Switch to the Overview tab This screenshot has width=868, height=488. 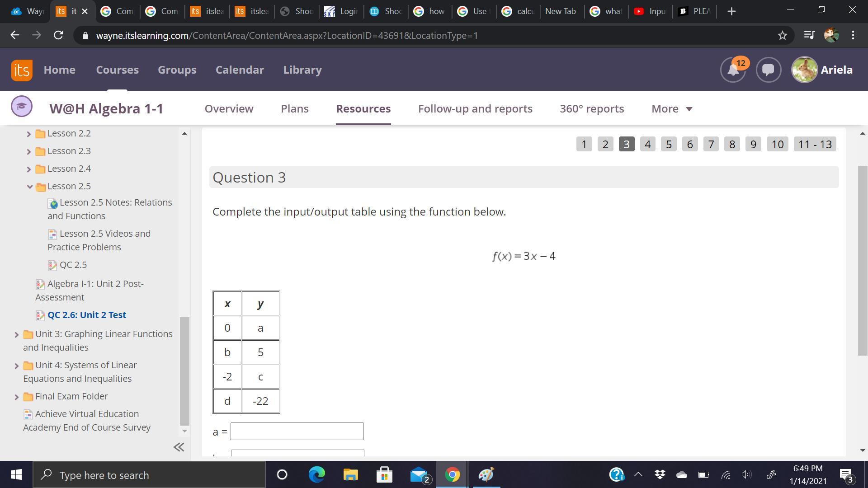click(x=229, y=109)
